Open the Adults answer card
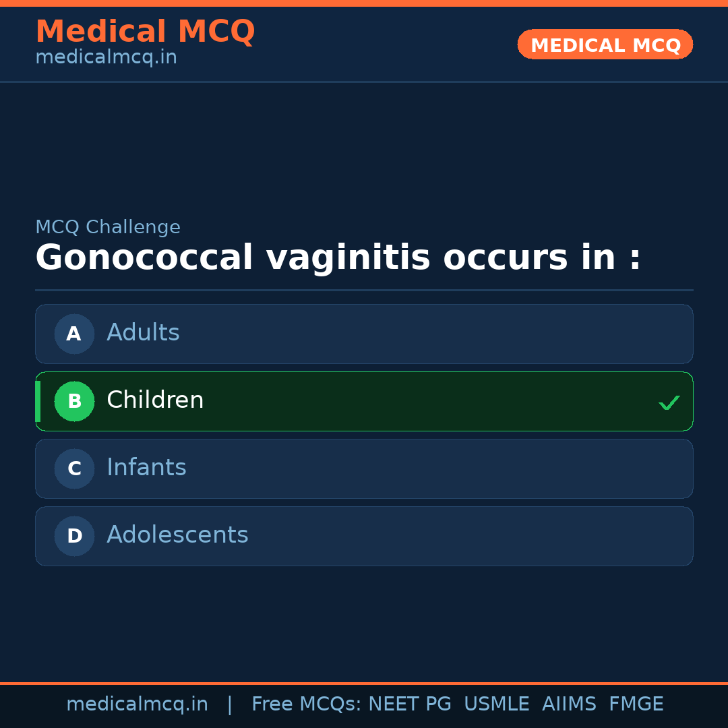Image resolution: width=728 pixels, height=728 pixels. click(x=364, y=334)
